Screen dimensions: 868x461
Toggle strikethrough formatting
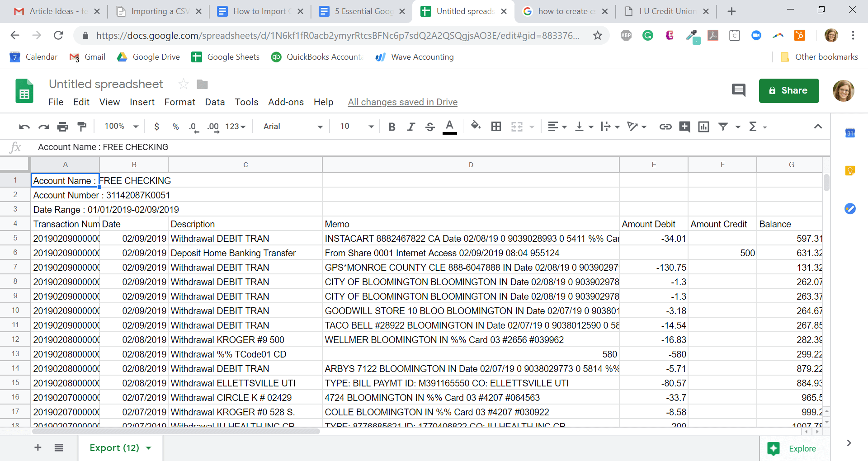[x=430, y=127]
